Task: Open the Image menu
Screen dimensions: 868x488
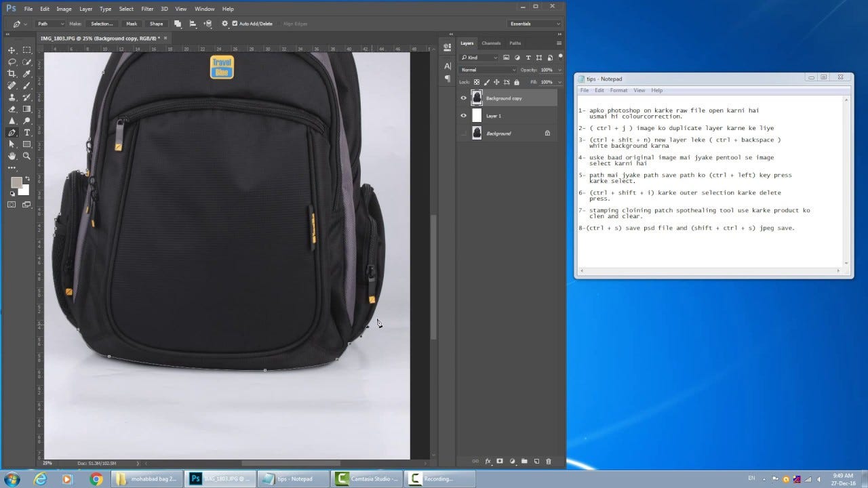Action: (64, 9)
